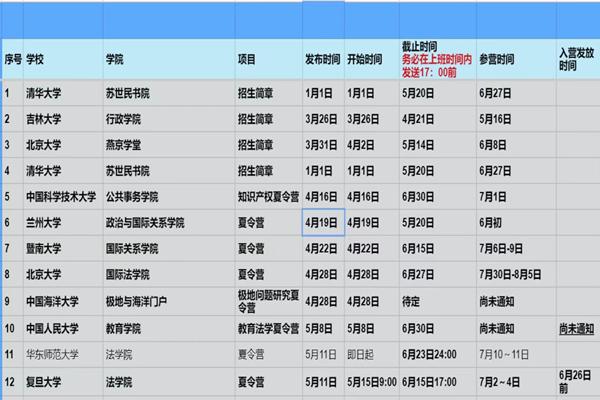Click the 知识产权夏令营 project cell
The width and height of the screenshot is (600, 400).
coord(267,196)
